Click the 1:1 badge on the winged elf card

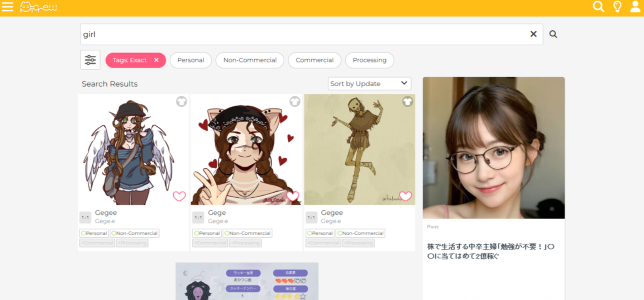pyautogui.click(x=85, y=217)
